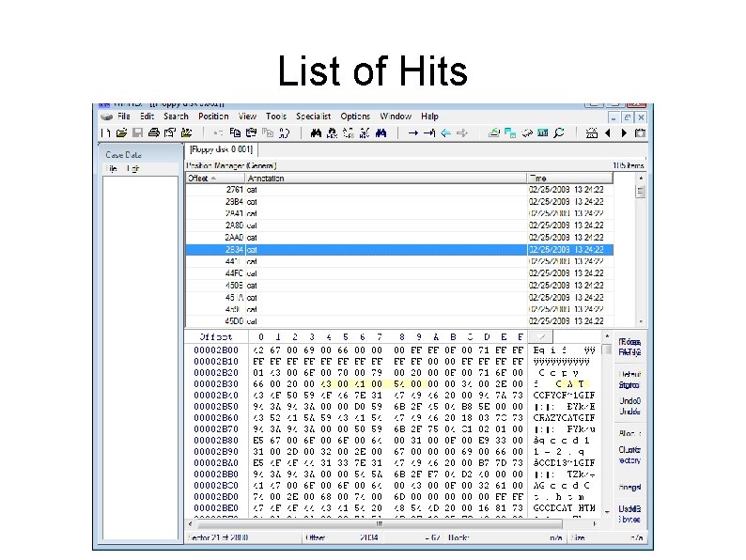This screenshot has height=560, width=746.
Task: Open the Case Data panel File menu
Action: [112, 168]
